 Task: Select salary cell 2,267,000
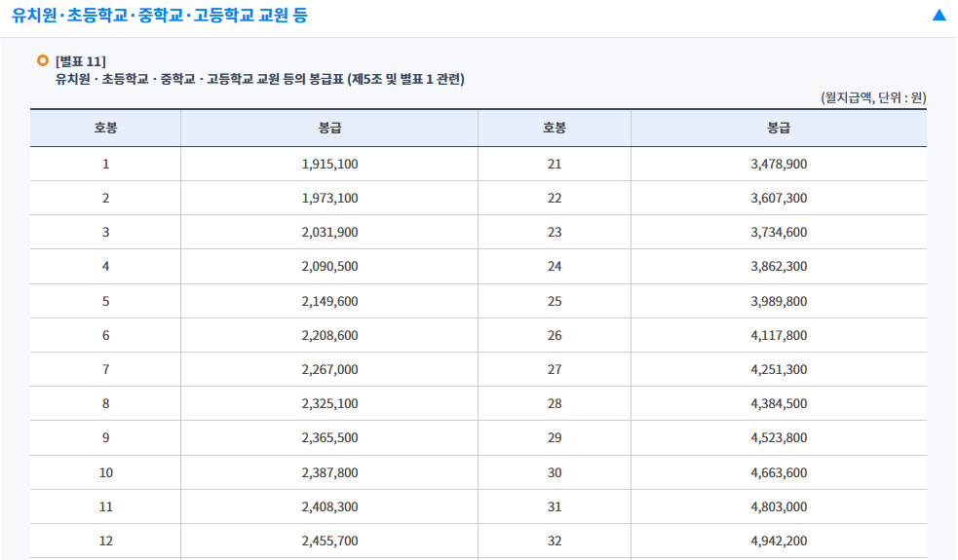point(330,369)
